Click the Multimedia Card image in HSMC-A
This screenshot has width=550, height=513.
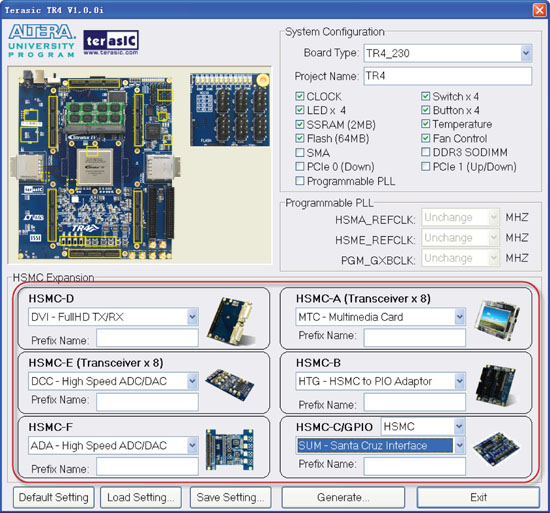[497, 320]
